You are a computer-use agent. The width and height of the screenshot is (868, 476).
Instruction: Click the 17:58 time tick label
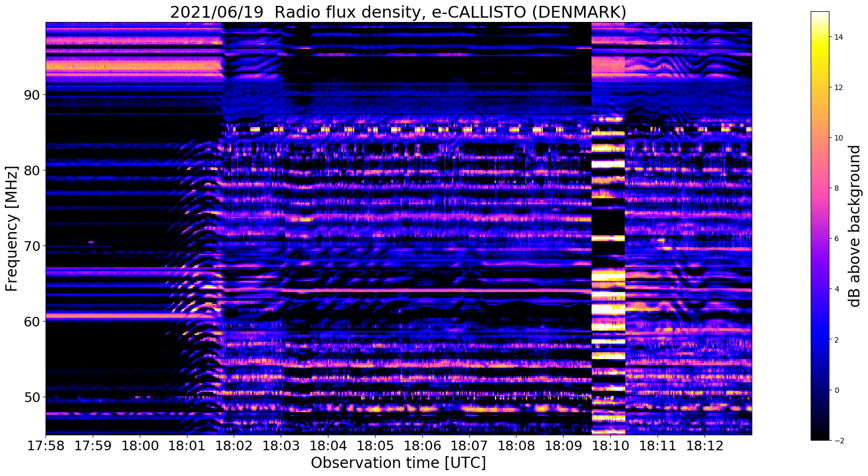[x=46, y=446]
